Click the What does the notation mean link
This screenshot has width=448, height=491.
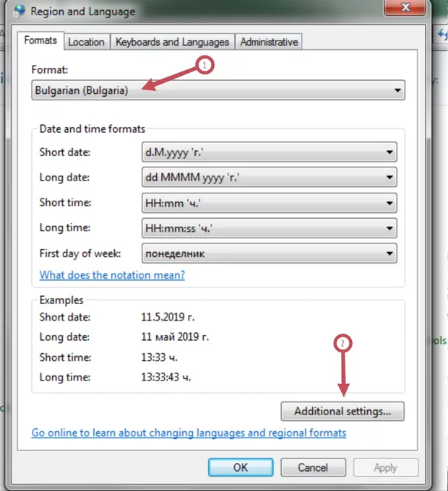click(112, 275)
